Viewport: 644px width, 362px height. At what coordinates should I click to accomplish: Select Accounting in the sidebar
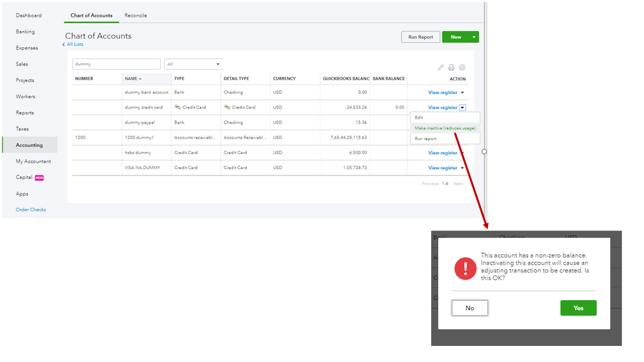(29, 146)
